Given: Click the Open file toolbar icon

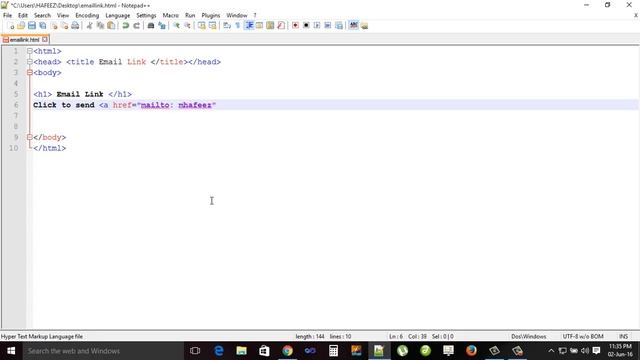Looking at the screenshot, I should click(21, 26).
